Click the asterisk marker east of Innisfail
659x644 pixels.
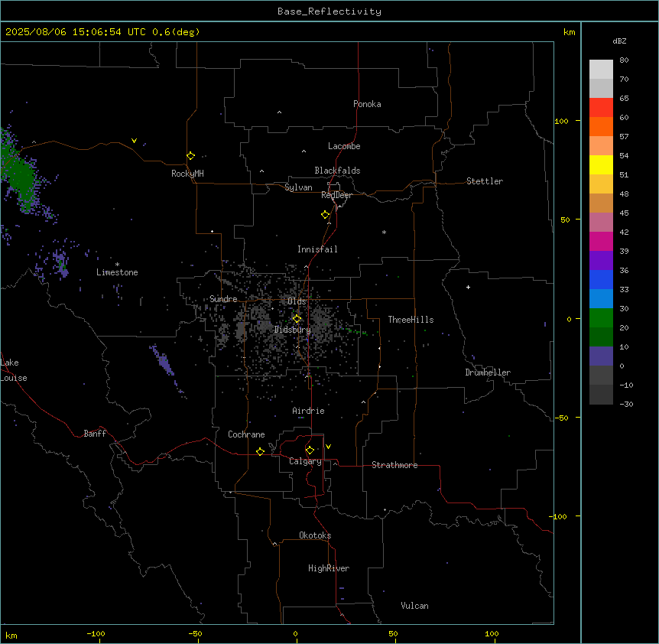click(384, 232)
